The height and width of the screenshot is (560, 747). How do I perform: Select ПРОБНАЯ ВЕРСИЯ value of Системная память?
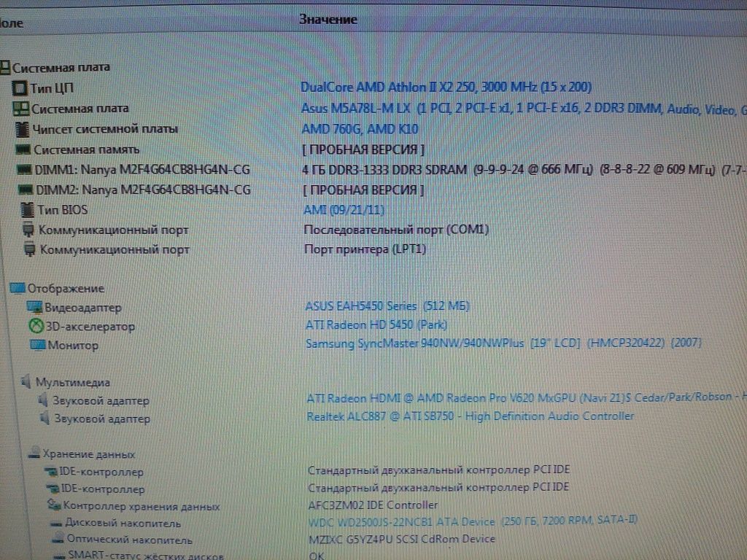click(x=363, y=149)
